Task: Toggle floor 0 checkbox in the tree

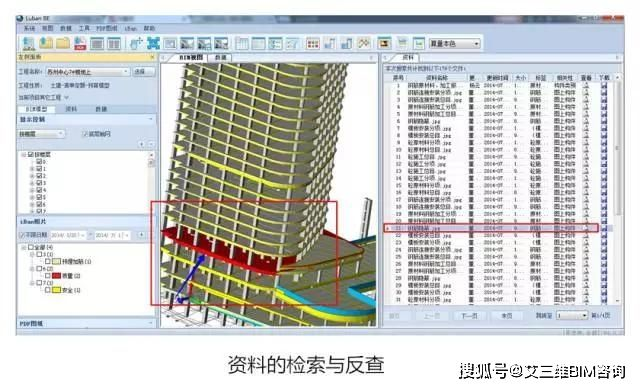Action: click(x=39, y=162)
